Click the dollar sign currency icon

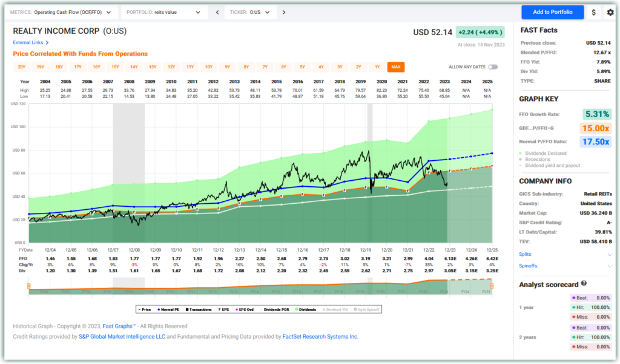click(x=594, y=11)
